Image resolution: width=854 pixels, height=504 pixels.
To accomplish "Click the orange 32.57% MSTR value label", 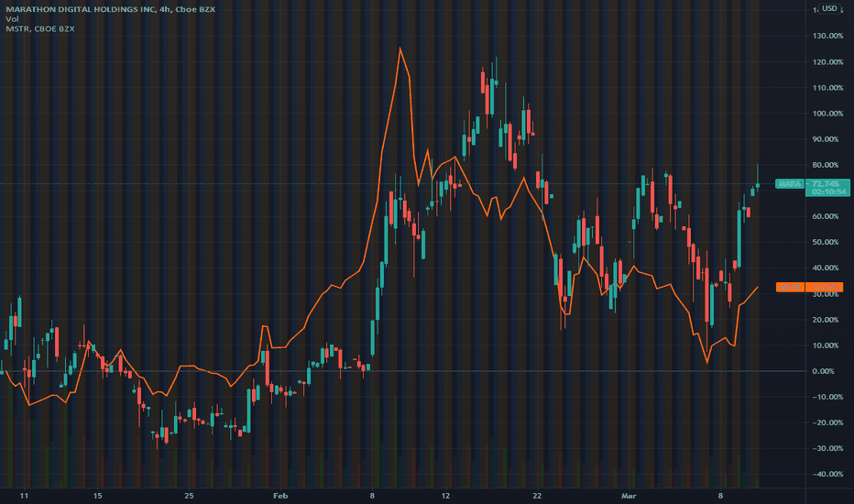I will click(825, 287).
